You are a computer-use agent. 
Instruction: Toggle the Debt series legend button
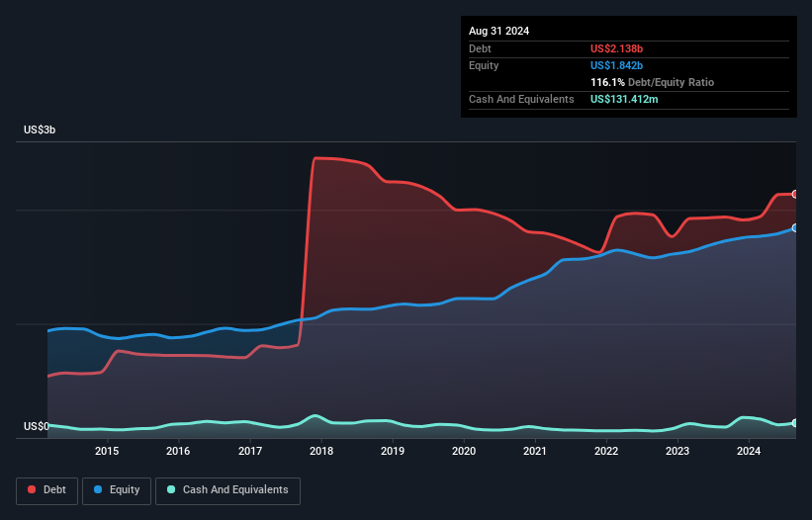[x=47, y=490]
